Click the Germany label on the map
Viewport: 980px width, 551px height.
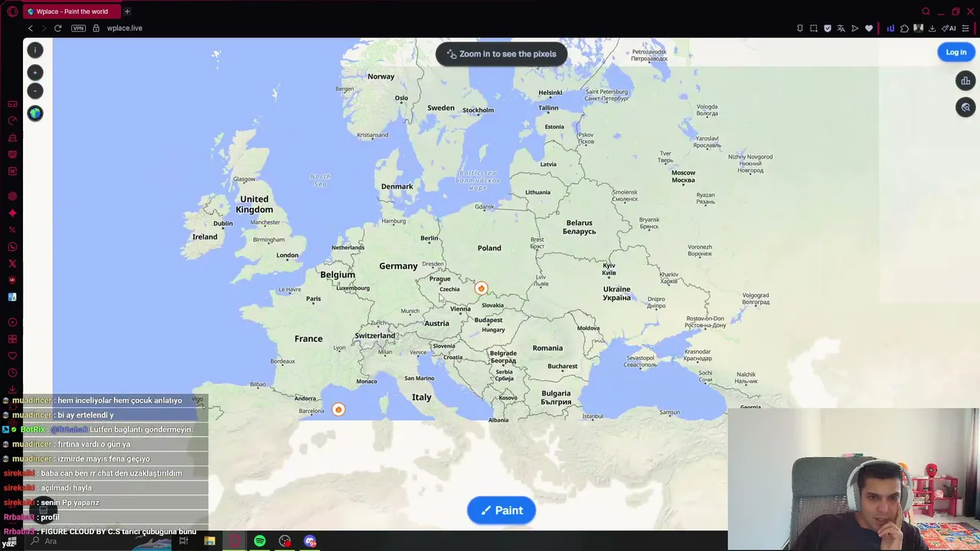coord(398,266)
